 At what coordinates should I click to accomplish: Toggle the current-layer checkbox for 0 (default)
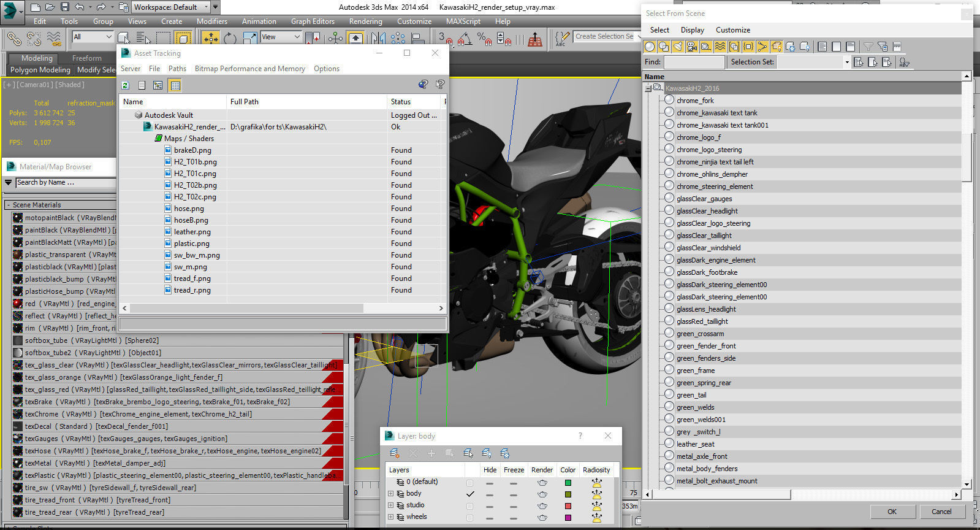[x=470, y=482]
